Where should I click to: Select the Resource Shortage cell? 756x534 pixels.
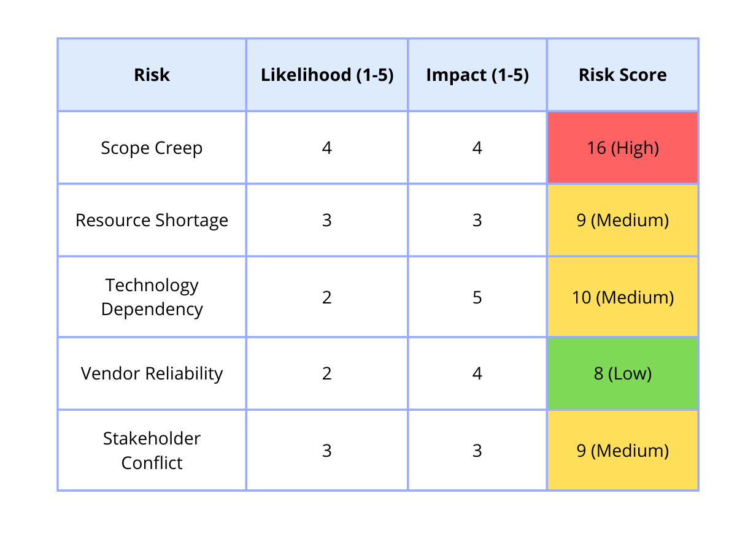click(152, 220)
